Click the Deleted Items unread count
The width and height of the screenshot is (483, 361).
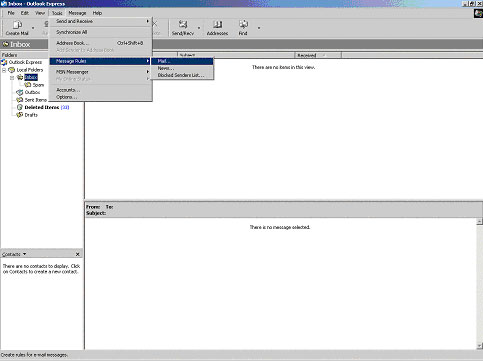tap(65, 107)
